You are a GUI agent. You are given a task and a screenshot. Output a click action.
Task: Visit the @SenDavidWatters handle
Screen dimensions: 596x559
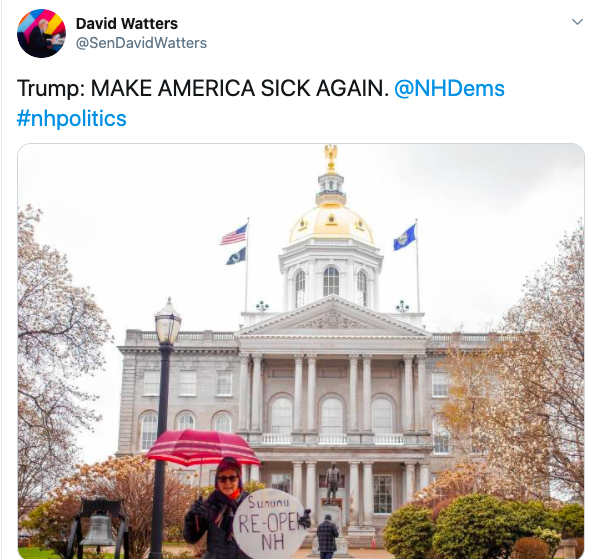(x=141, y=43)
